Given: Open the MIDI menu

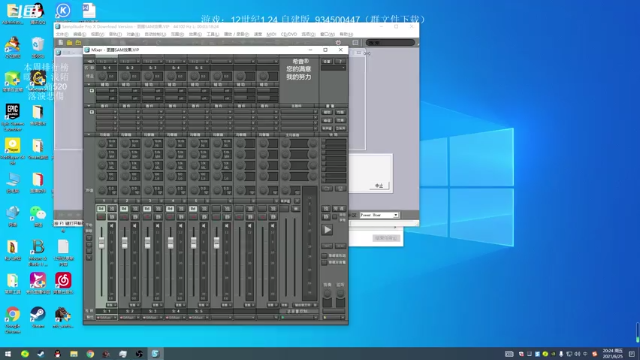Looking at the screenshot, I should tap(271, 34).
